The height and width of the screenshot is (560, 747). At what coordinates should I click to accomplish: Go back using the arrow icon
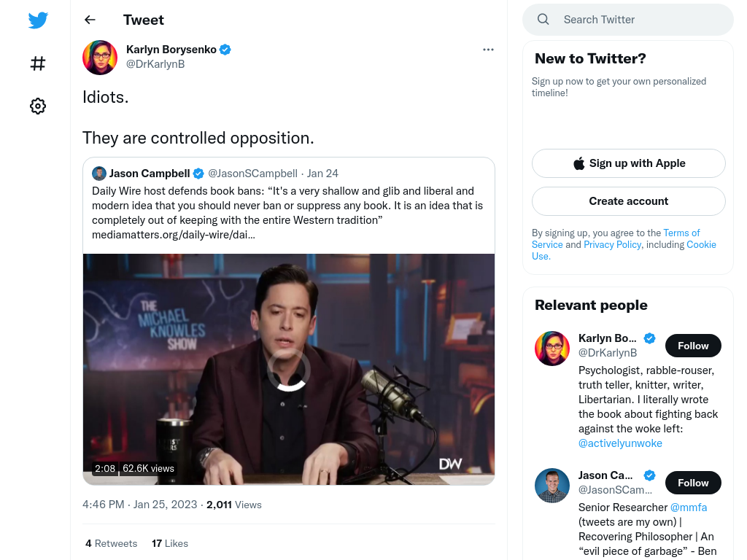click(90, 20)
